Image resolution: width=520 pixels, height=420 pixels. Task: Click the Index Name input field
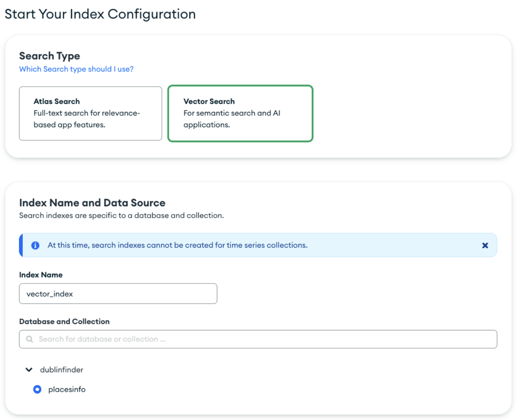coord(118,294)
